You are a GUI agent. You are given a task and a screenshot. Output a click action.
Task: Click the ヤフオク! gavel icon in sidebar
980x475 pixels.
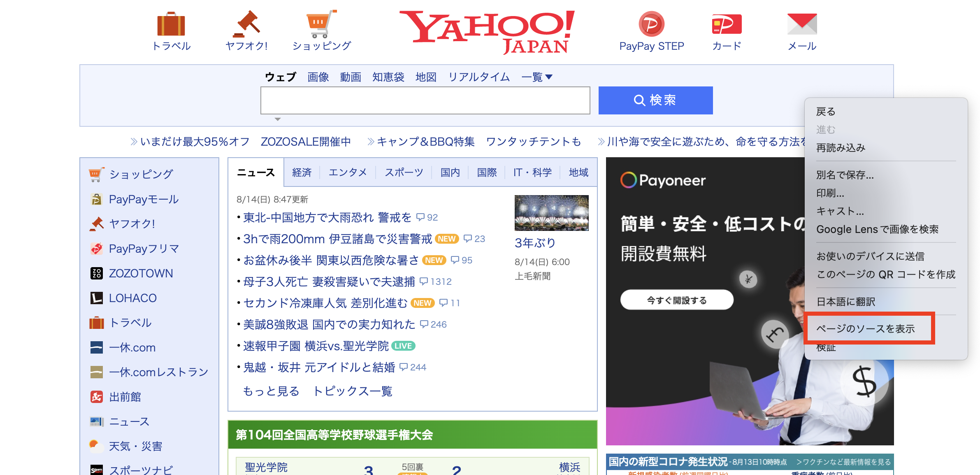coord(96,224)
